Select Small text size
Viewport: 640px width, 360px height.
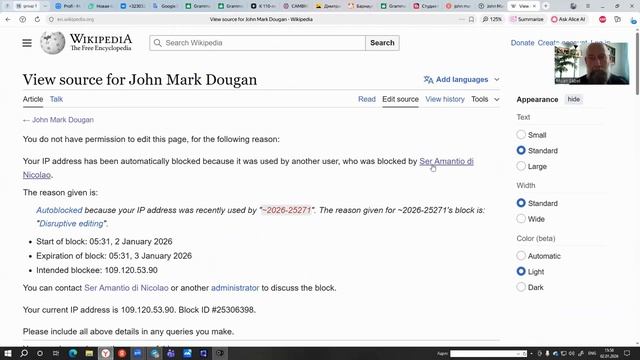pyautogui.click(x=521, y=135)
